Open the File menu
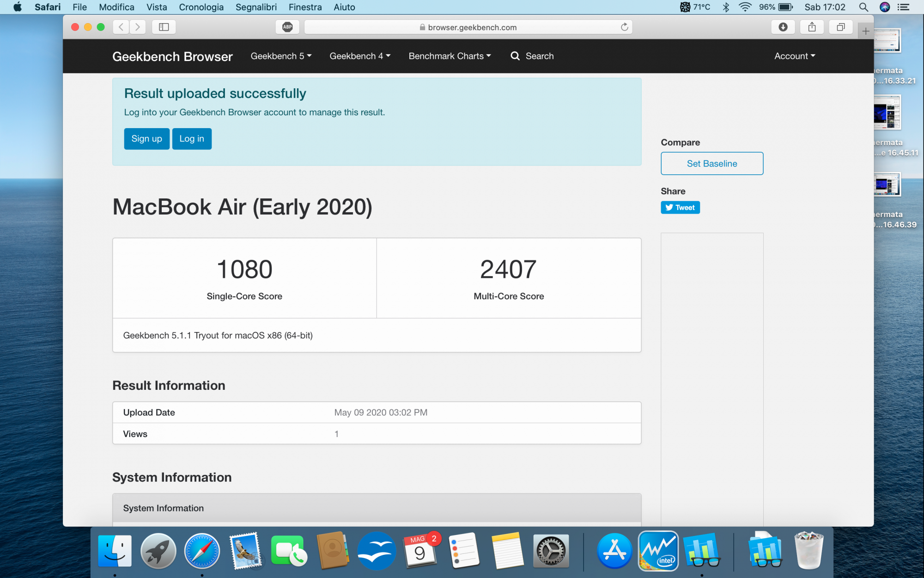 click(x=79, y=7)
